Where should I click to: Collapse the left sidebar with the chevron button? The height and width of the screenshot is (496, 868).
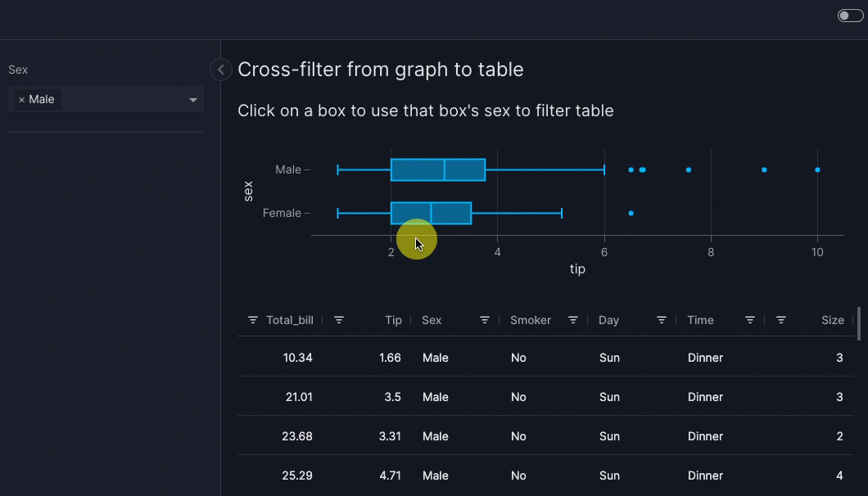[x=220, y=70]
